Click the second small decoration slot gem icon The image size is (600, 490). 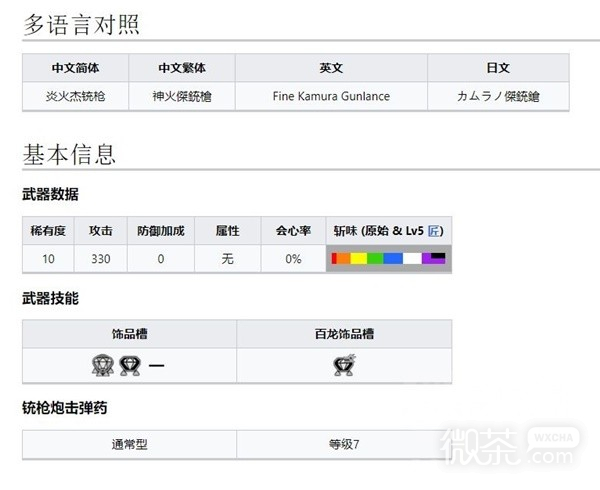pos(130,365)
